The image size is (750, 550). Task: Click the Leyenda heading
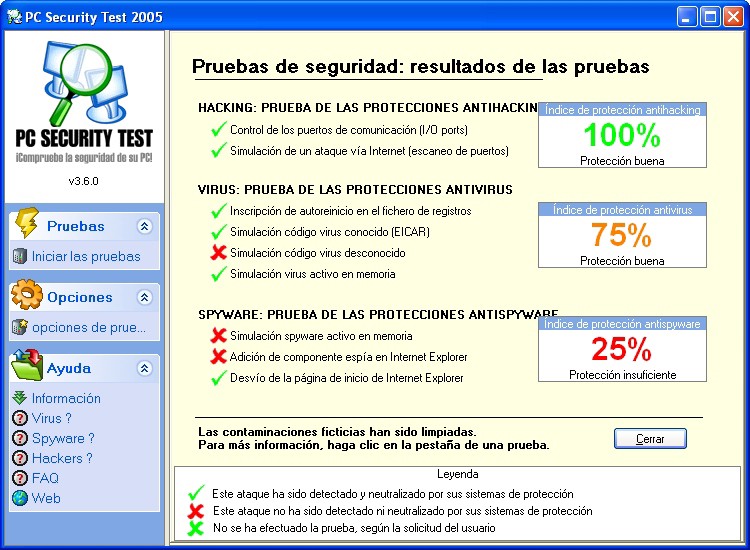tap(457, 473)
